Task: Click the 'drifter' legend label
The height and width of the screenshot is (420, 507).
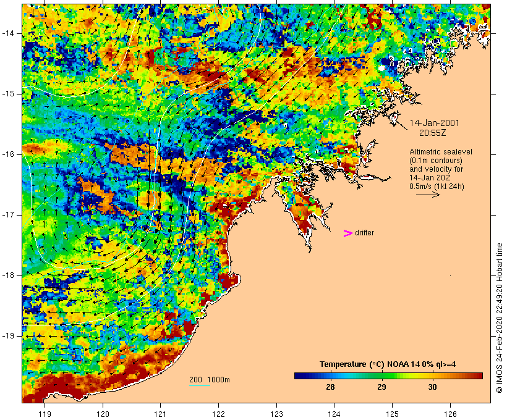Action: (364, 233)
